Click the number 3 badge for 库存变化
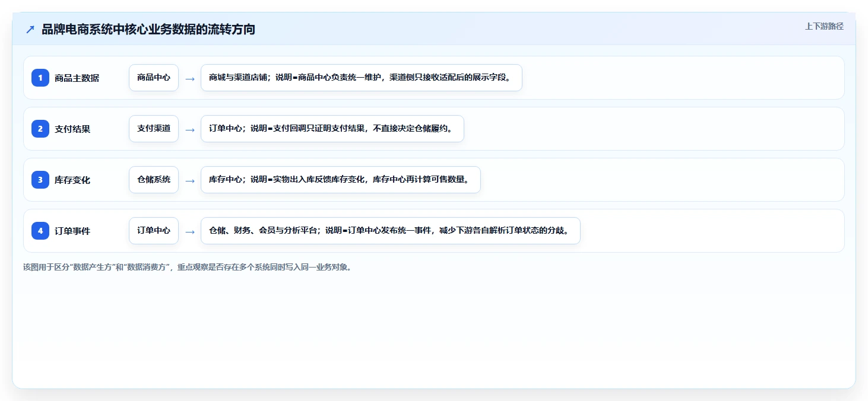 (x=40, y=180)
